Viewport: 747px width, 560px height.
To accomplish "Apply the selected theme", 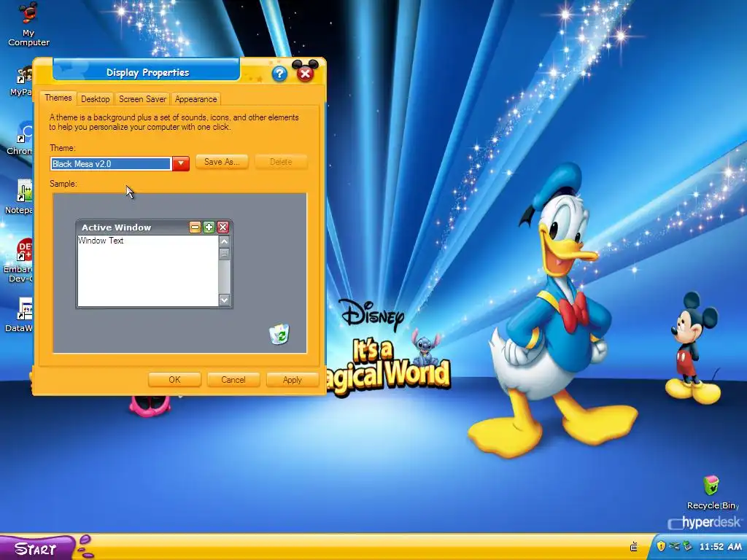I will [x=292, y=380].
